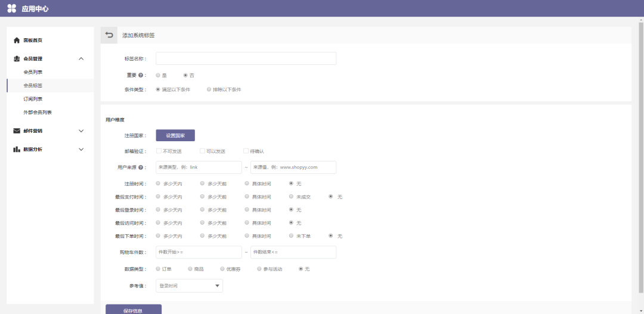The image size is (644, 314).
Task: Select 多少天前 for 注册时间
Action: pyautogui.click(x=203, y=184)
